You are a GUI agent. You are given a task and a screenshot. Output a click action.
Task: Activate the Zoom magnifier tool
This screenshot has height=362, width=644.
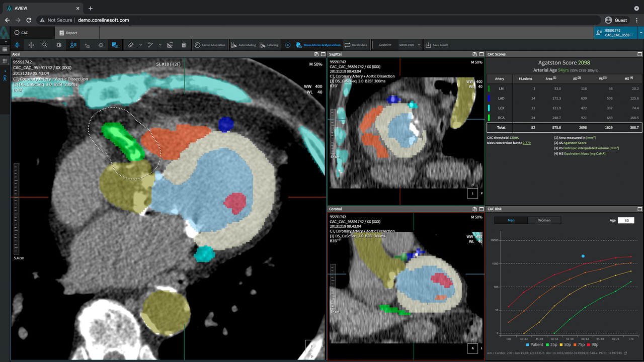[45, 45]
